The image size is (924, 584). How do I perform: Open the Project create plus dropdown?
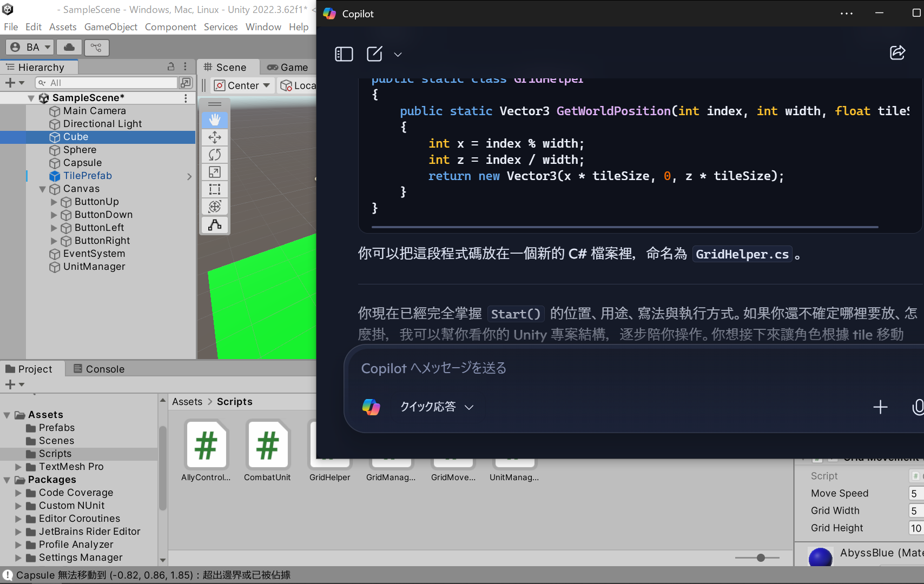pos(15,384)
